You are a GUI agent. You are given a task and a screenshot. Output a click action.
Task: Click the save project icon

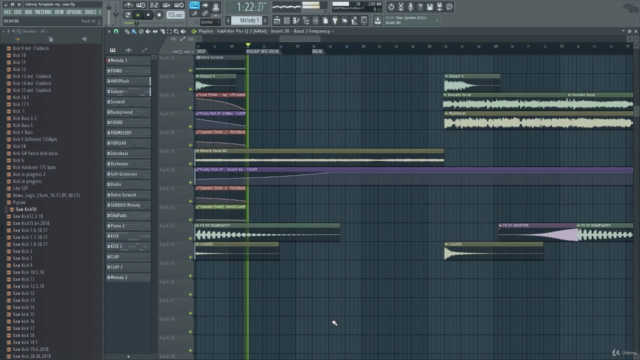(430, 7)
